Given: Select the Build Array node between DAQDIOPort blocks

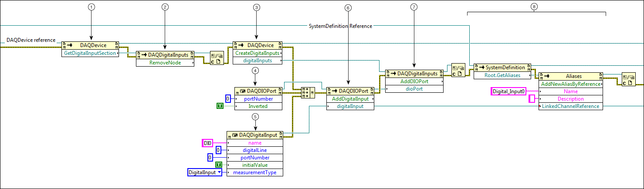Looking at the screenshot, I should [x=308, y=92].
